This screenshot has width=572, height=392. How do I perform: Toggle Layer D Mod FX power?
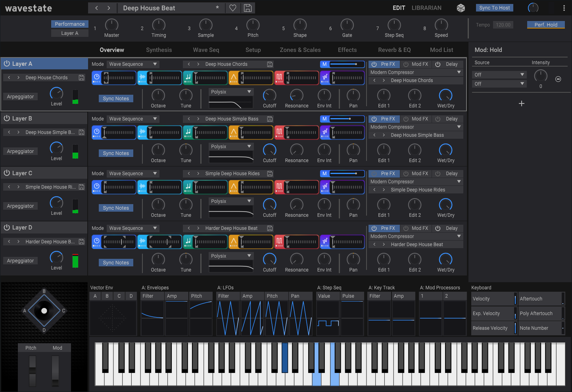point(406,228)
